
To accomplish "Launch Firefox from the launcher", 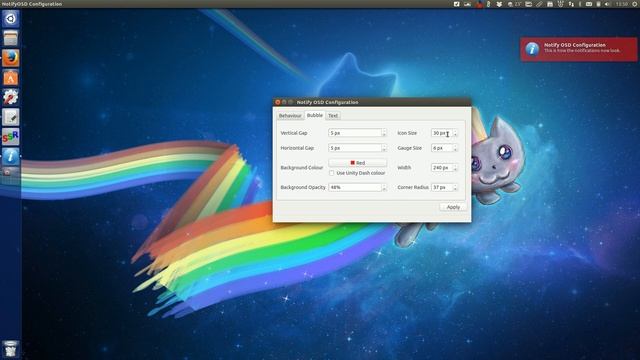I will (11, 58).
